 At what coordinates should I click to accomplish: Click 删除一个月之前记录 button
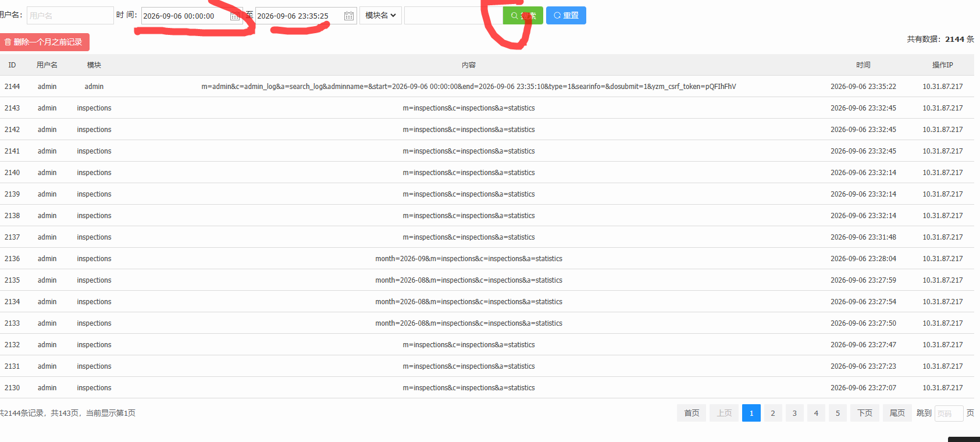click(44, 42)
